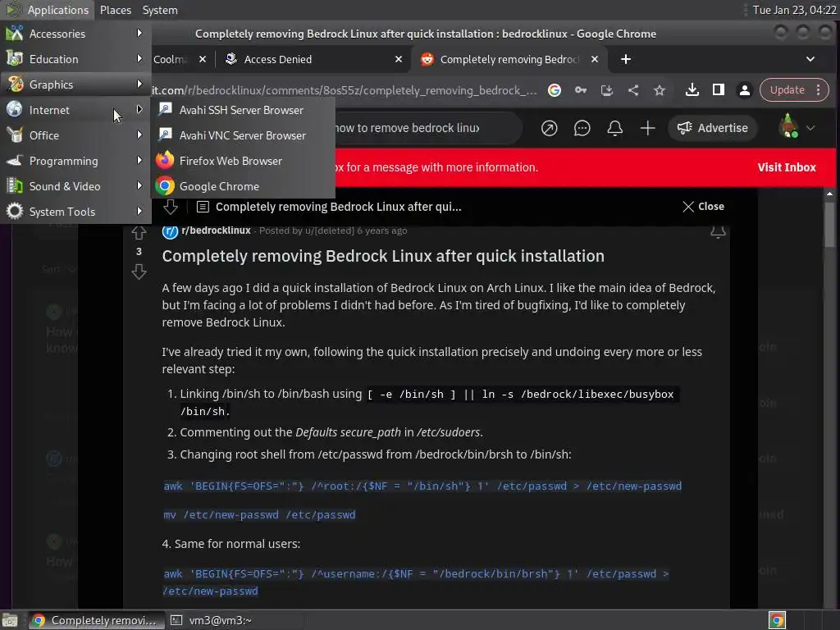Launch Firefox Web Browser

[243, 161]
